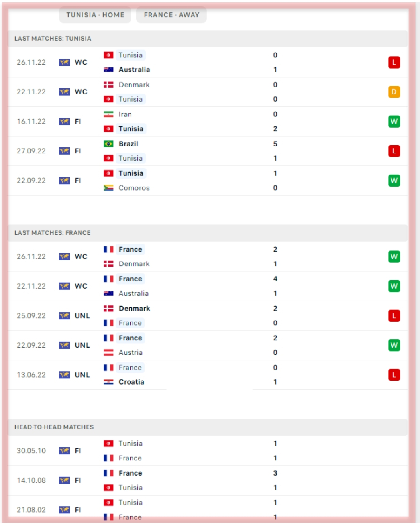Click the red L badge for France vs Croatia
Image resolution: width=420 pixels, height=525 pixels.
point(394,375)
